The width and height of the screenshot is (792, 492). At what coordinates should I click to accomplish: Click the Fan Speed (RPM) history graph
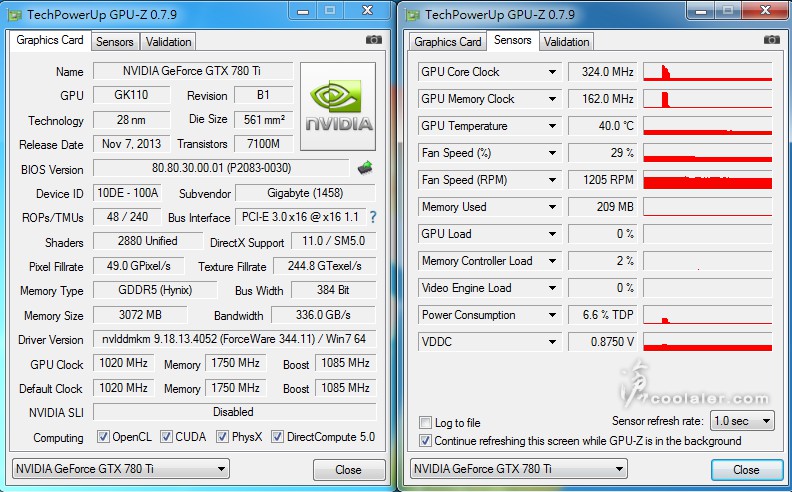(x=708, y=179)
